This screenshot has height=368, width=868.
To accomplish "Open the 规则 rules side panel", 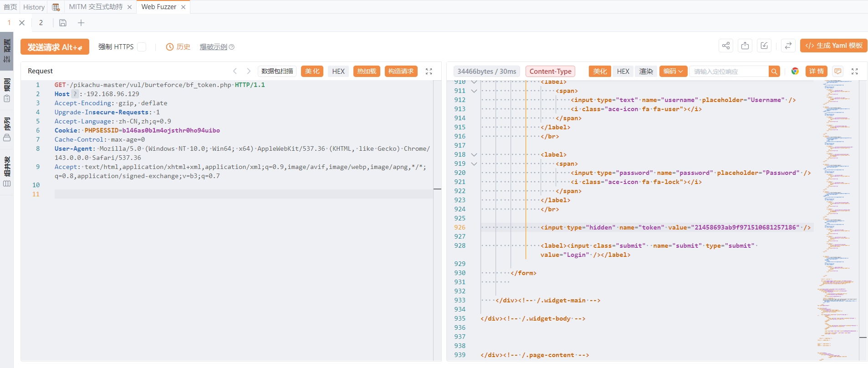I will coord(7,90).
